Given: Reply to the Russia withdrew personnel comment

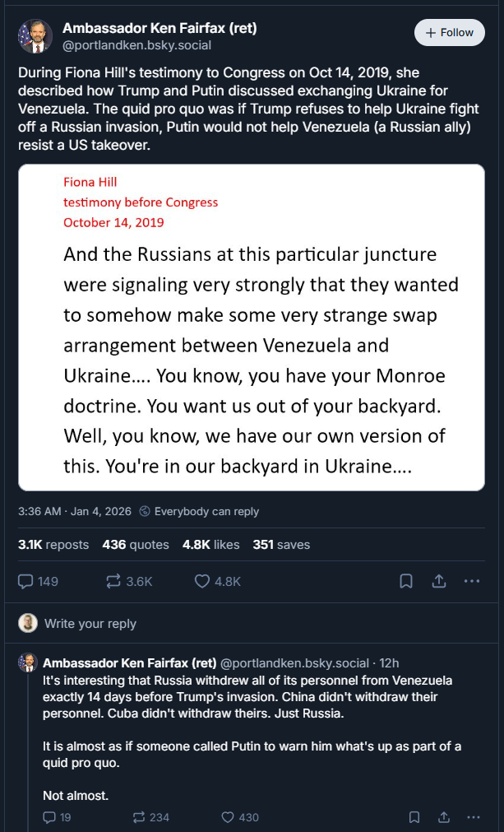Looking at the screenshot, I should (49, 817).
